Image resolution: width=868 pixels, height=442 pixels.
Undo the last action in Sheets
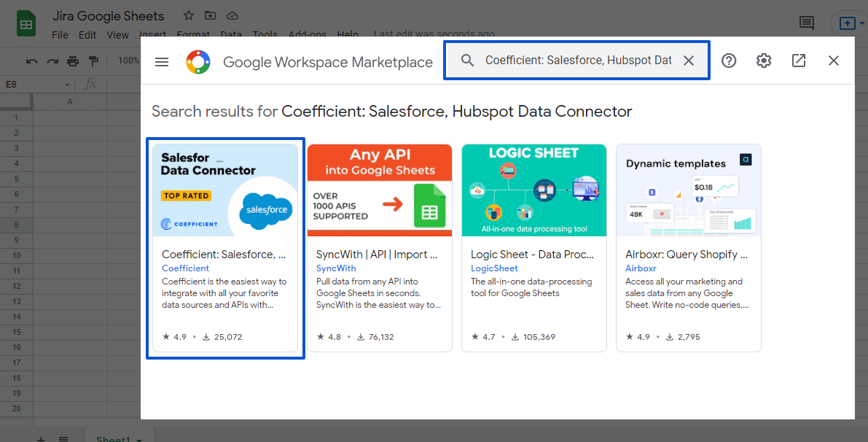pos(31,61)
